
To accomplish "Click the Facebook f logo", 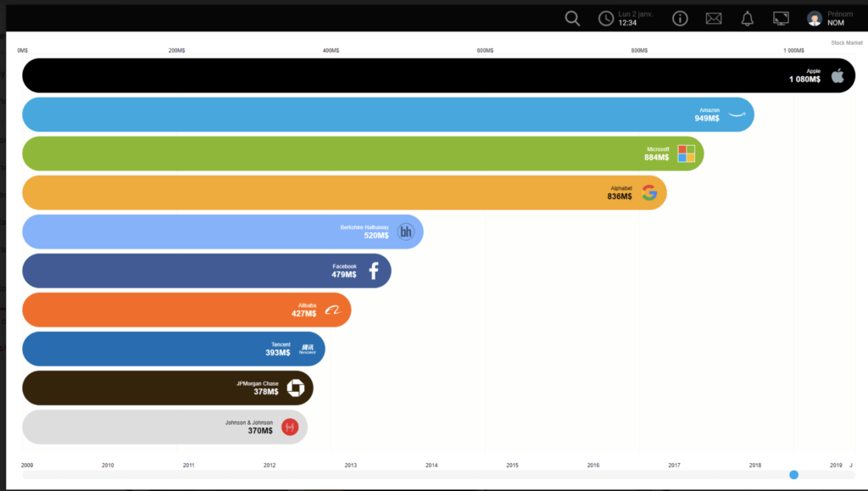I will pyautogui.click(x=374, y=271).
